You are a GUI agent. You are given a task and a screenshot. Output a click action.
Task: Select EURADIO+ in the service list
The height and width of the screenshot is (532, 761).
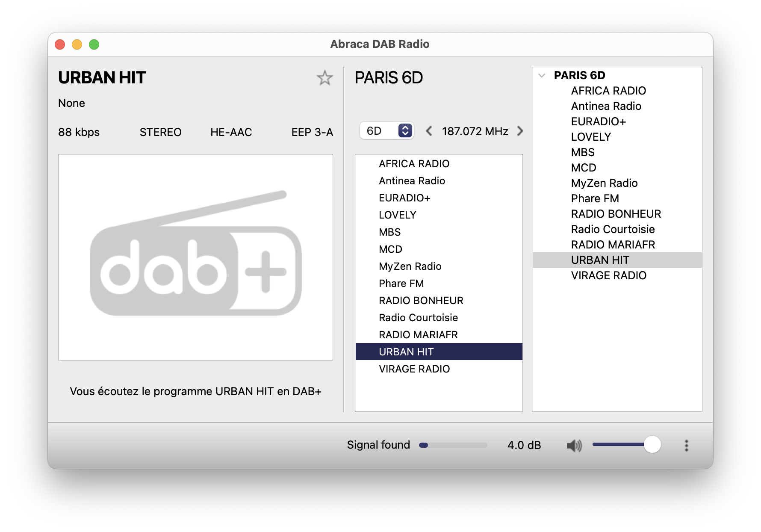pos(439,198)
